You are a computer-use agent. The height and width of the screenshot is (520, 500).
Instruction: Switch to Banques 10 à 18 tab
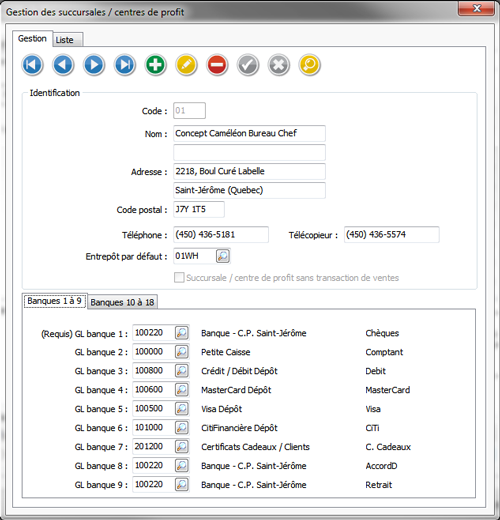point(122,302)
